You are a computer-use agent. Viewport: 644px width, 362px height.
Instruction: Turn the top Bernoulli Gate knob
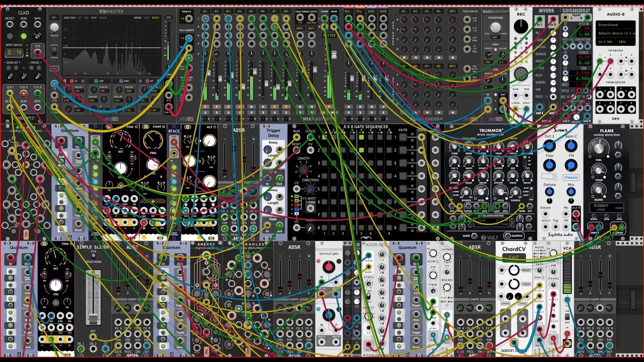pyautogui.click(x=328, y=266)
